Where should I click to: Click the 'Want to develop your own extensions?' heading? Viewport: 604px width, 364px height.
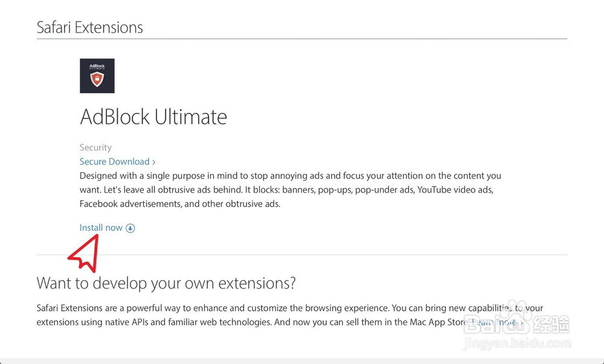(166, 283)
